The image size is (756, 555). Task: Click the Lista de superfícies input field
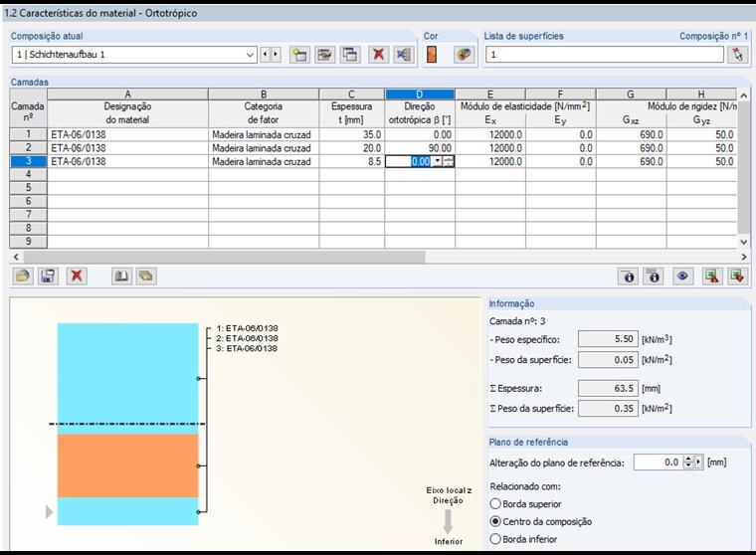click(x=605, y=55)
